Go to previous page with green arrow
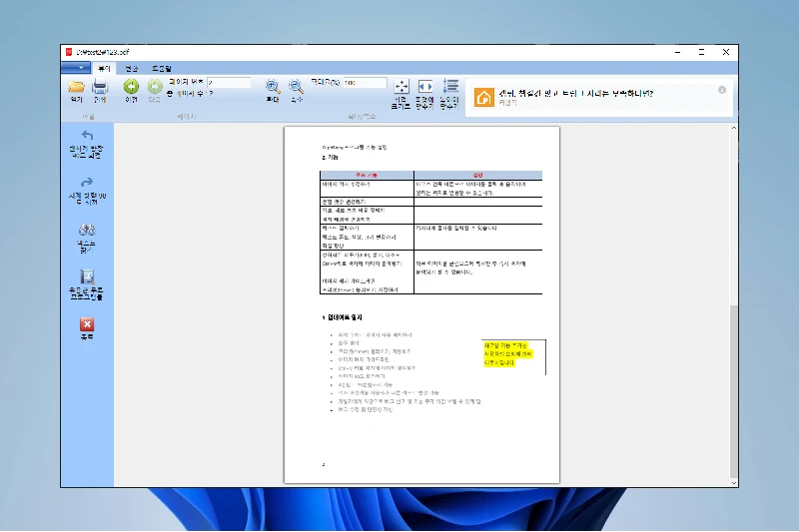Image resolution: width=799 pixels, height=532 pixels. [x=131, y=91]
